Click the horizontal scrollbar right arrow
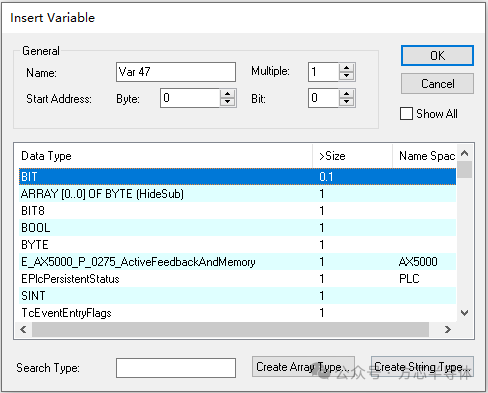This screenshot has height=393, width=488. pyautogui.click(x=448, y=329)
